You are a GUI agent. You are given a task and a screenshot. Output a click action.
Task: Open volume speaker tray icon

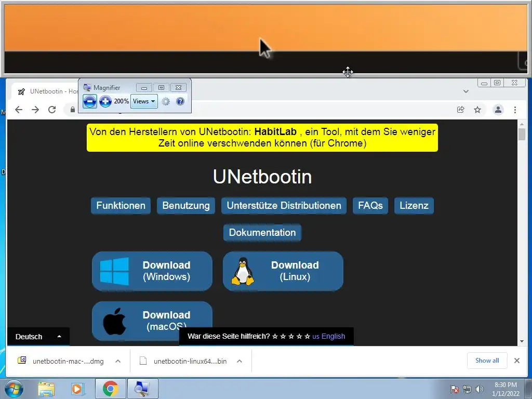480,389
